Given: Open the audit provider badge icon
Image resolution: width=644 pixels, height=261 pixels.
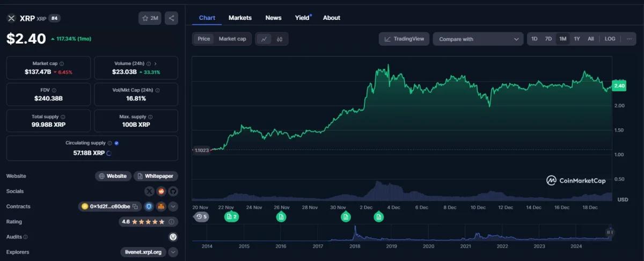Looking at the screenshot, I should [173, 237].
